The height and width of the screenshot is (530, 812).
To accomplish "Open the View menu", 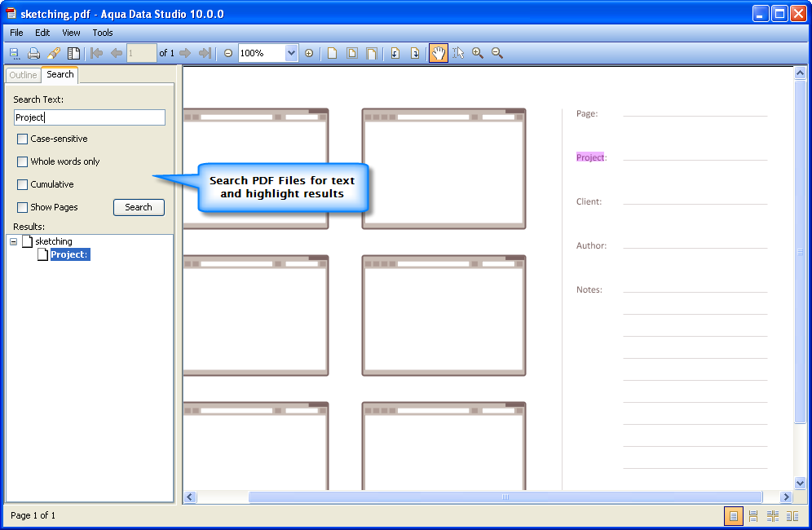I will [x=71, y=33].
